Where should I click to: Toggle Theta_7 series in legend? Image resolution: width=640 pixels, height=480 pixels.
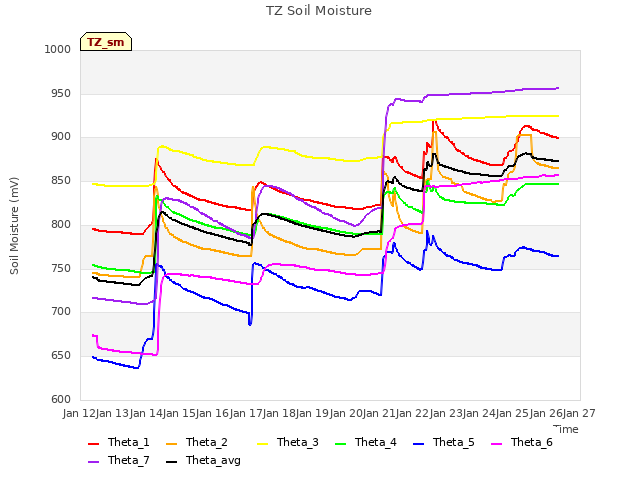[x=119, y=460]
